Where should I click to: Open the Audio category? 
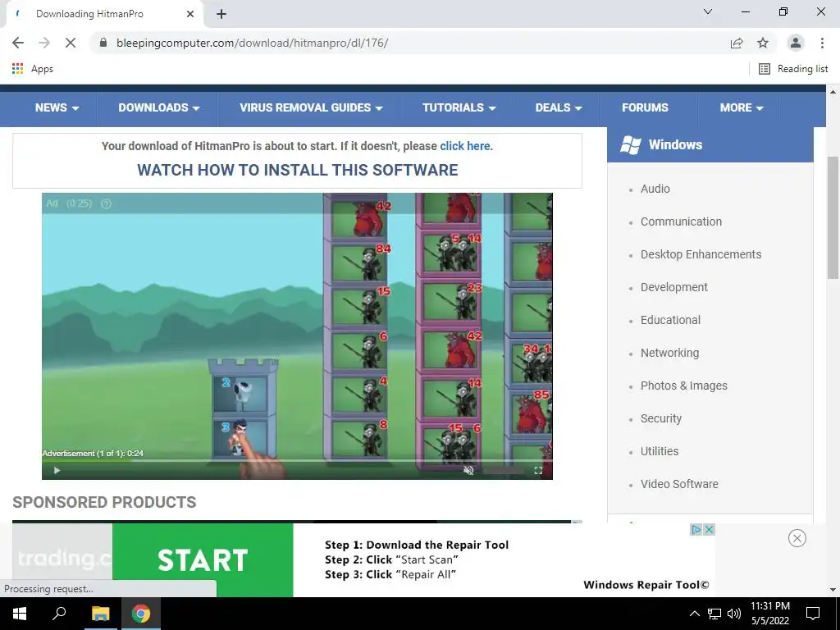pyautogui.click(x=655, y=189)
